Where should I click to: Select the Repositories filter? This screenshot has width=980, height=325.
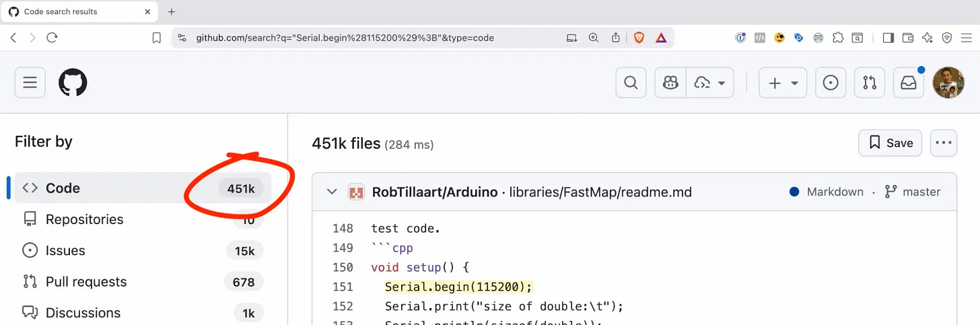[143, 219]
